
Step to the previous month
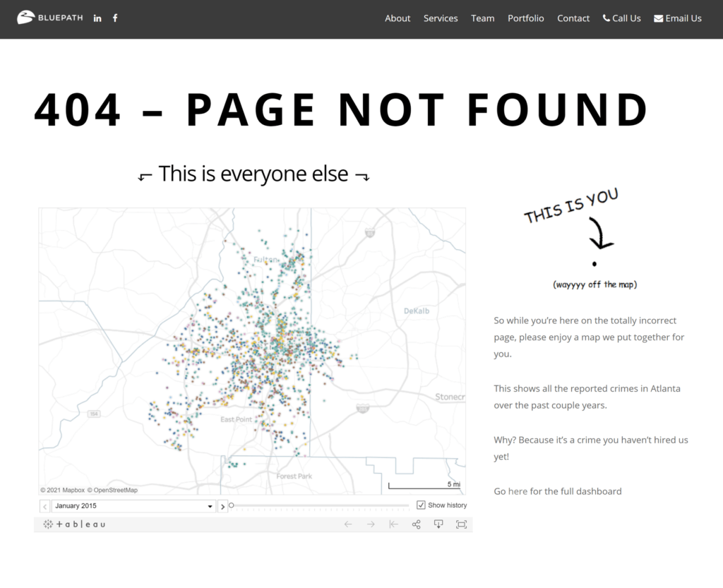tap(44, 506)
